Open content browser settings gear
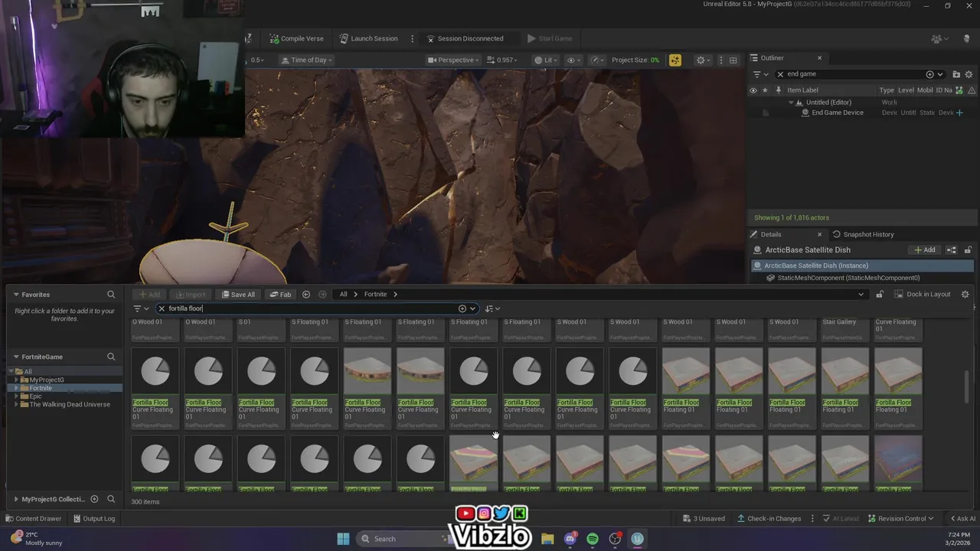The width and height of the screenshot is (980, 551). click(965, 295)
